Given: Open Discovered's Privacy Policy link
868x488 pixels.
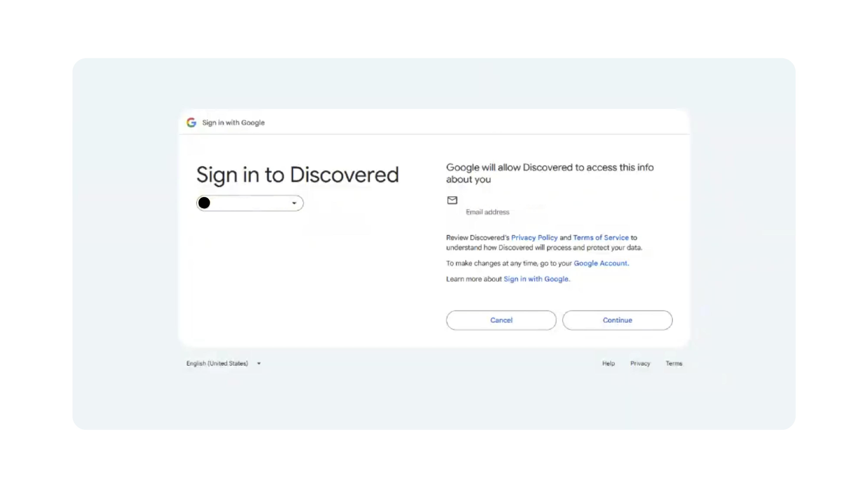Looking at the screenshot, I should pos(534,237).
